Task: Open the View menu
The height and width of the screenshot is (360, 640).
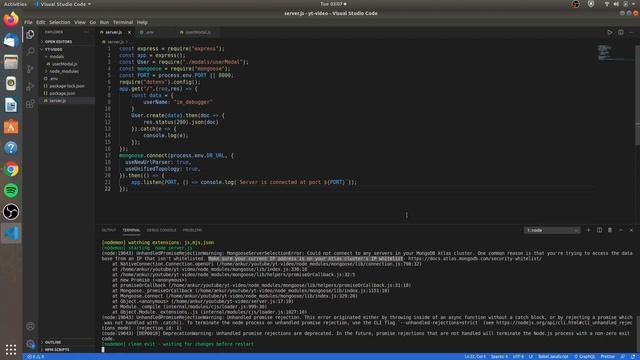Action: click(x=80, y=22)
